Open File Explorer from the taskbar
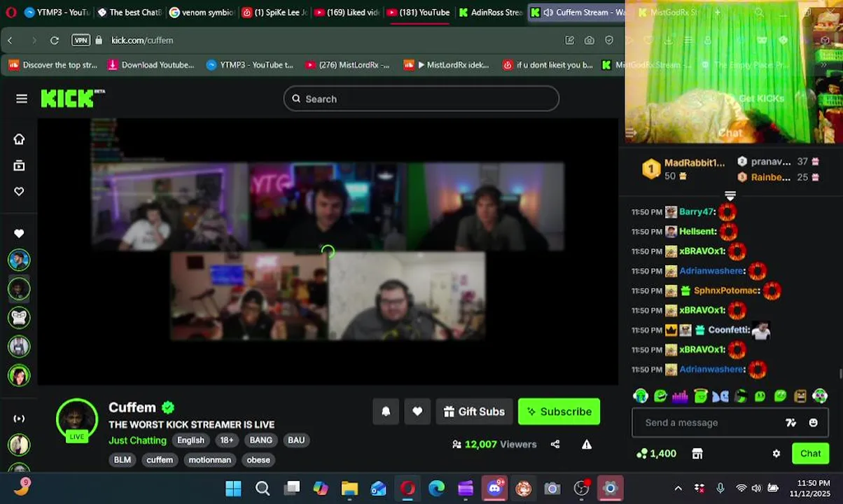The width and height of the screenshot is (843, 504). pyautogui.click(x=349, y=488)
